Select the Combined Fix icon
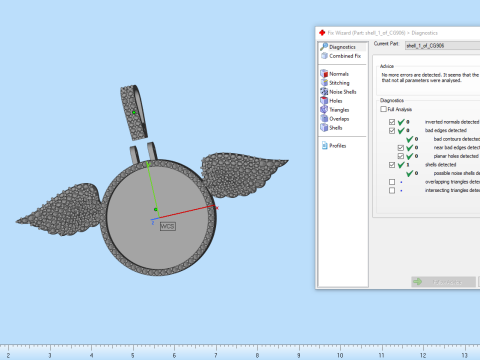The height and width of the screenshot is (360, 480). click(324, 56)
